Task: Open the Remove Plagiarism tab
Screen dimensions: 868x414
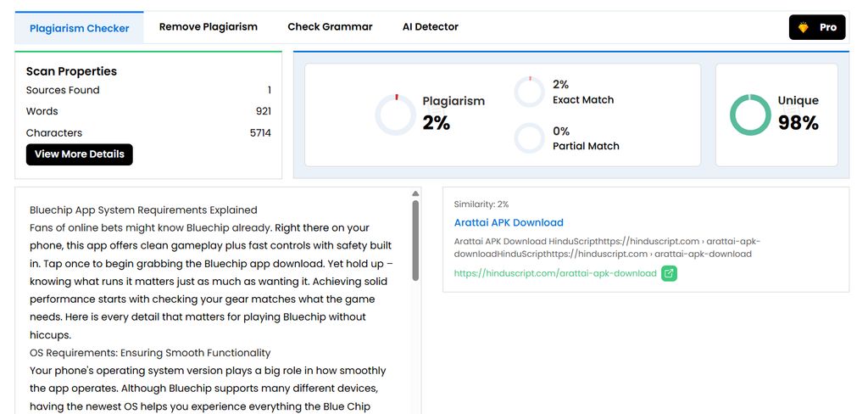Action: (209, 27)
